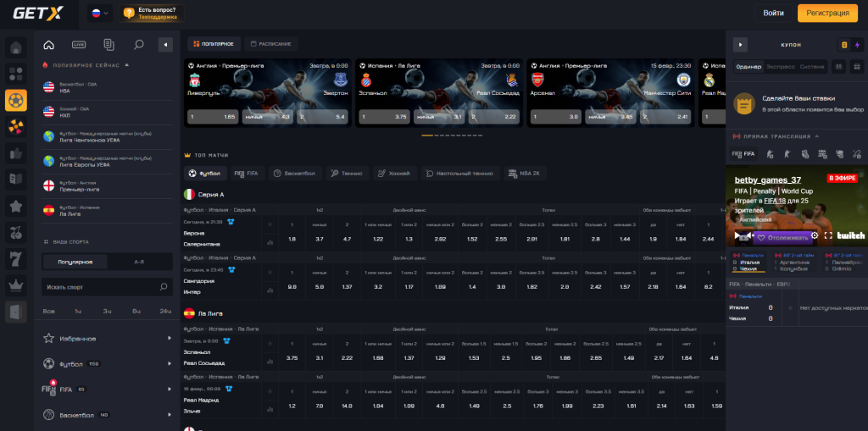This screenshot has width=868, height=431.
Task: Click the crown VIP icon in left sidebar
Action: (15, 285)
